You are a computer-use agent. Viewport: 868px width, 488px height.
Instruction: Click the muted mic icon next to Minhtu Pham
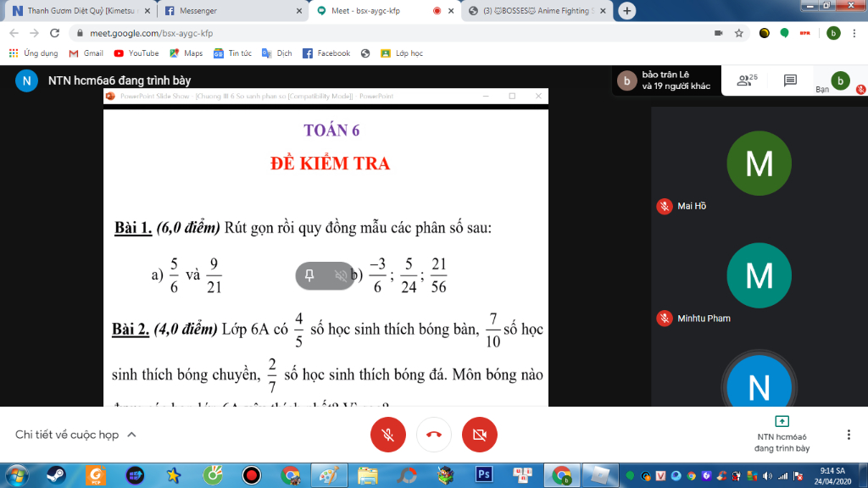coord(665,319)
